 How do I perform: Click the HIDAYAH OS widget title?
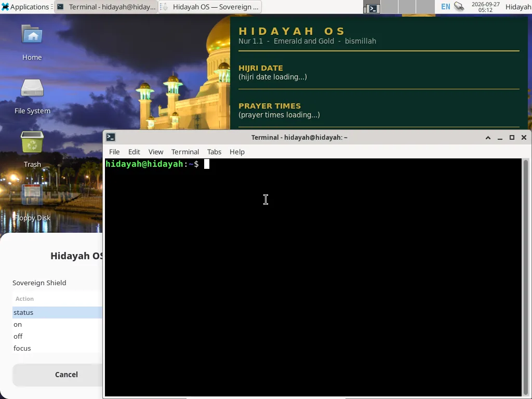click(291, 31)
